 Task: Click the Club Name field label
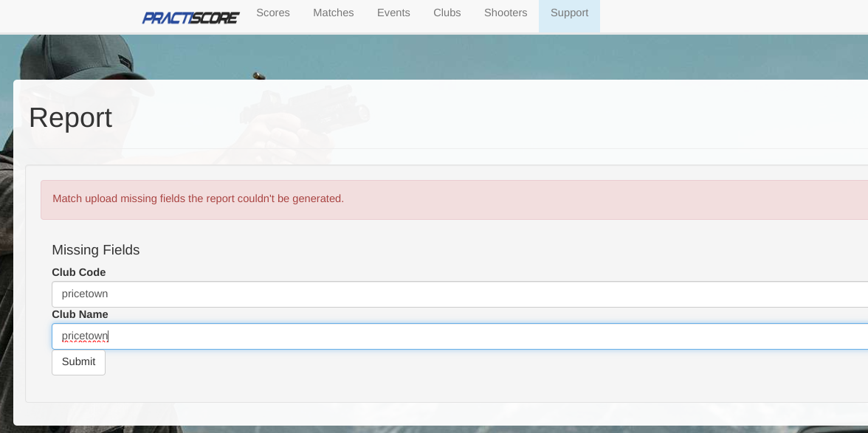(80, 314)
